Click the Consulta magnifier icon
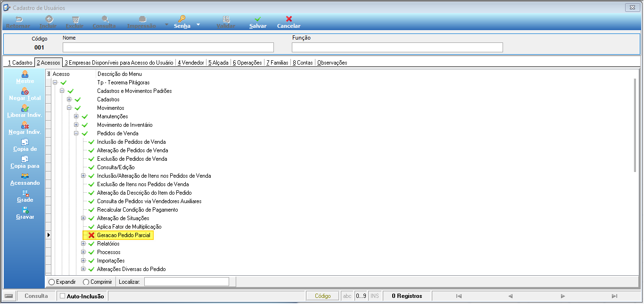The width and height of the screenshot is (644, 304). 105,19
